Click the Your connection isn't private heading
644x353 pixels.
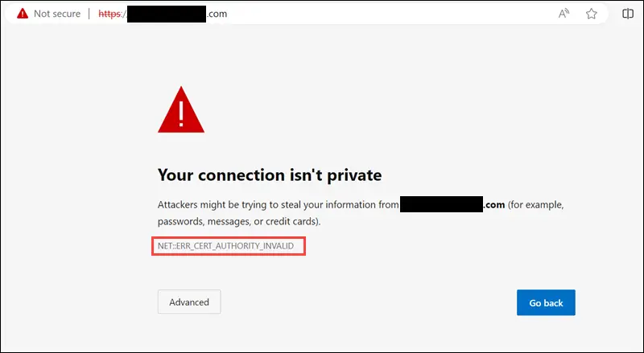click(x=270, y=175)
